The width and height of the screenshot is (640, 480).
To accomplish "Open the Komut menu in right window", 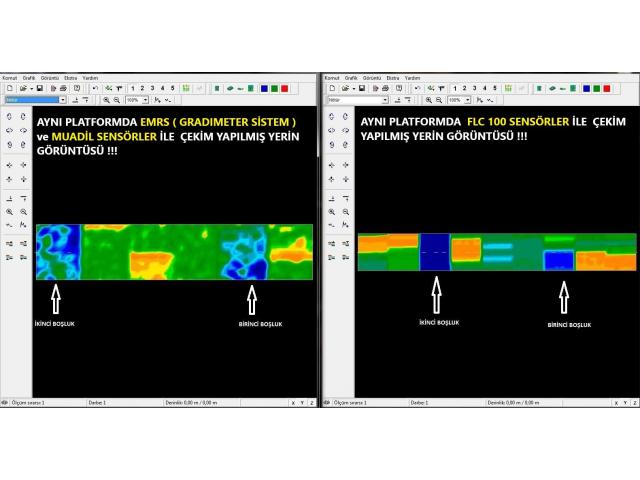I will tap(331, 77).
